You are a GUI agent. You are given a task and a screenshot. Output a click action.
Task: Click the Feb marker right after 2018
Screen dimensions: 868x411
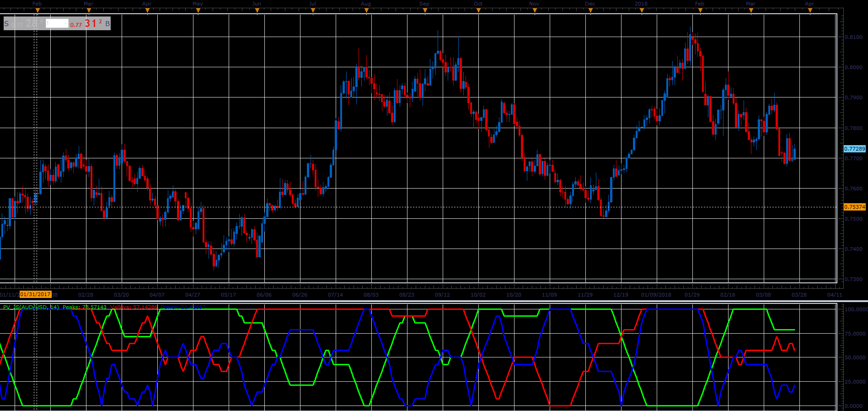click(x=700, y=11)
